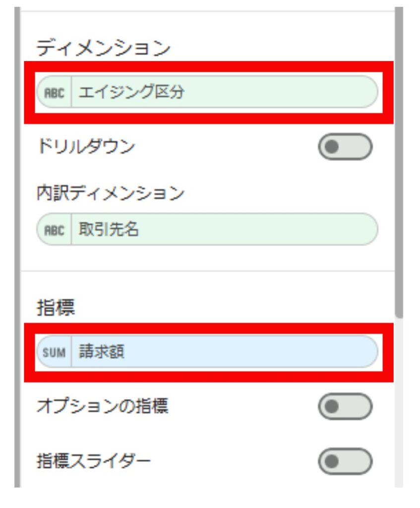Open the エイジング区分 dimension field picker

pos(223,92)
